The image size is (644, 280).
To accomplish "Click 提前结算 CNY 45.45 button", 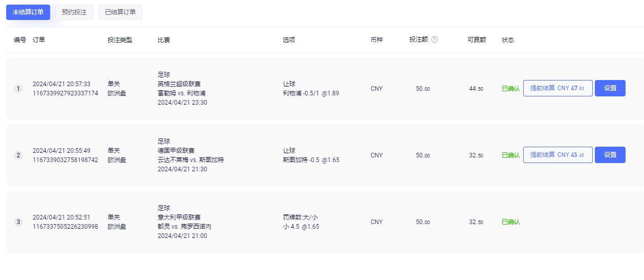I will click(557, 155).
